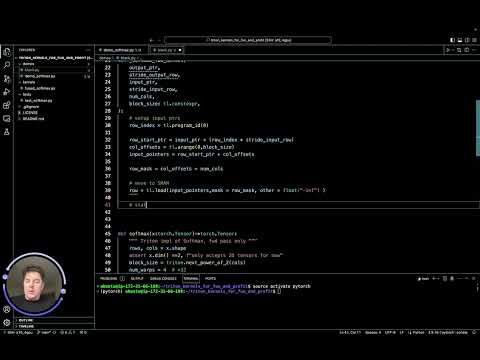This screenshot has width=480, height=360.
Task: Toggle the primary side bar layout icon
Action: [x=452, y=40]
